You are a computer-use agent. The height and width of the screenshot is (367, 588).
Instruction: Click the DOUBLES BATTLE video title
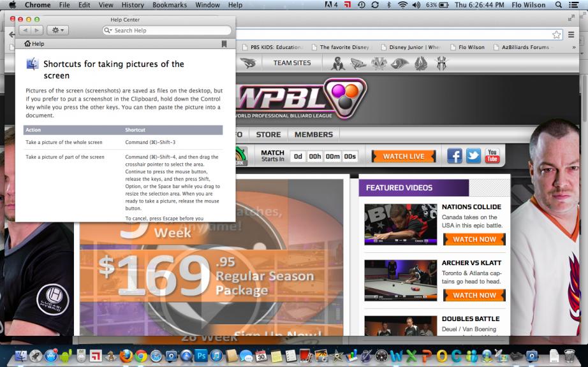pos(471,319)
